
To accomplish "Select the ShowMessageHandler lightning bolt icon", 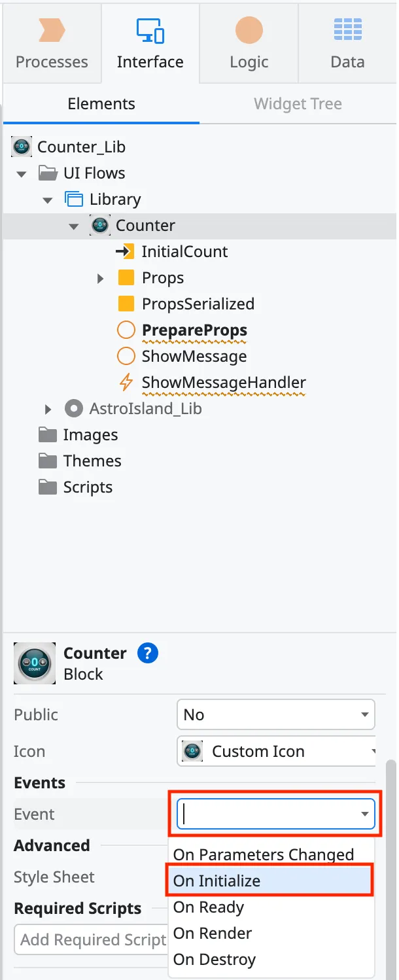I will pyautogui.click(x=126, y=382).
